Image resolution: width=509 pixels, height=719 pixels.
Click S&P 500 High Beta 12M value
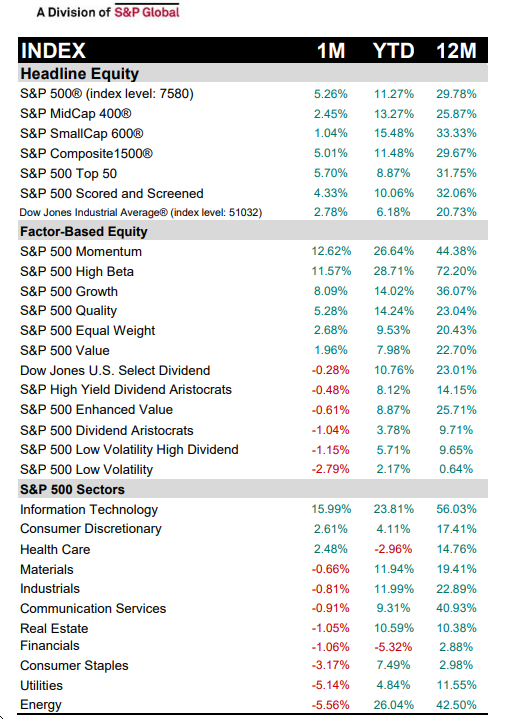click(456, 271)
